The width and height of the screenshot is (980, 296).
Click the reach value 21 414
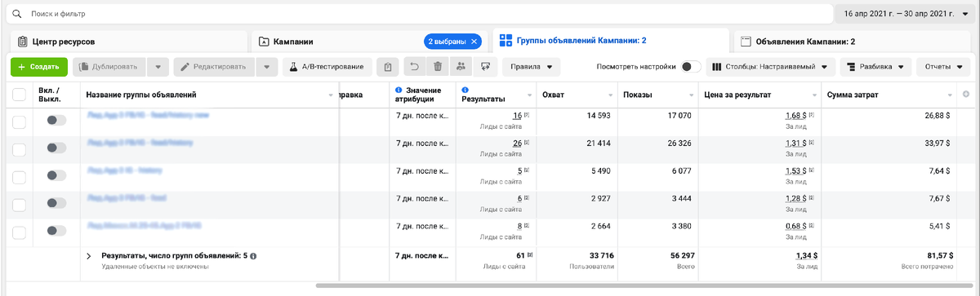pos(598,144)
